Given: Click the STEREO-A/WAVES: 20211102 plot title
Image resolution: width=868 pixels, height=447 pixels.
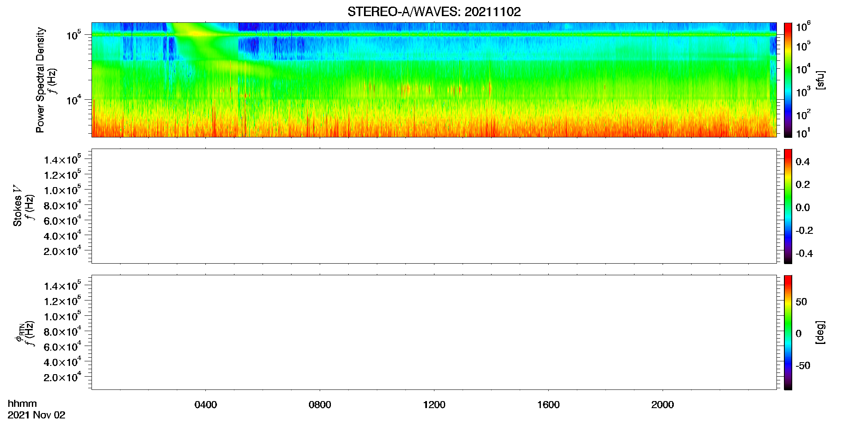Looking at the screenshot, I should pos(434,12).
